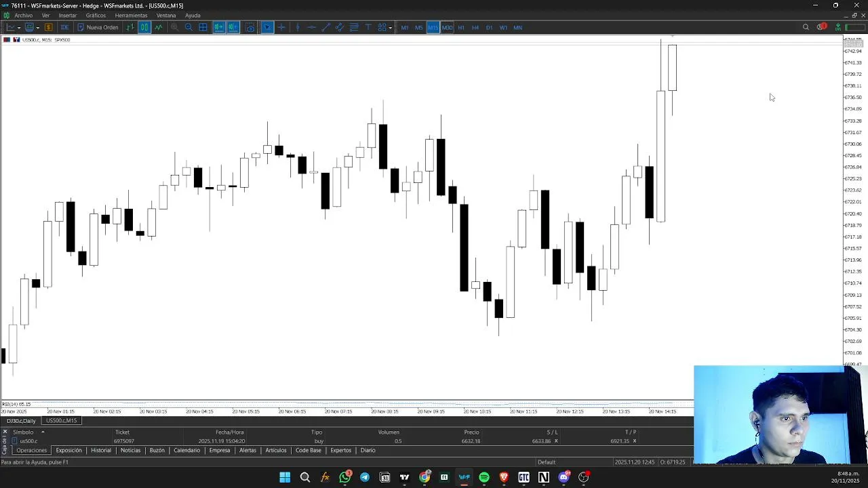Open the Calendario tab
Screen dimensions: 868x488
187,450
